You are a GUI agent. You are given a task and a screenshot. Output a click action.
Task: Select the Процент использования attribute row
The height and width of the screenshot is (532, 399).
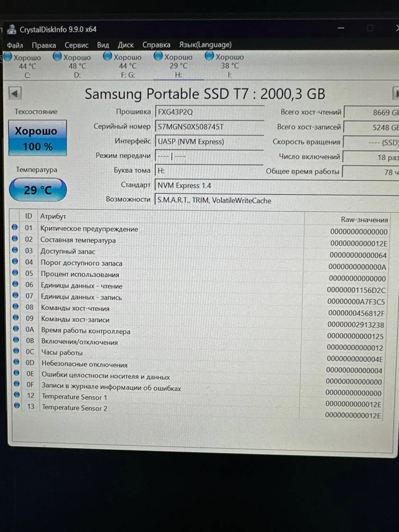(200, 276)
